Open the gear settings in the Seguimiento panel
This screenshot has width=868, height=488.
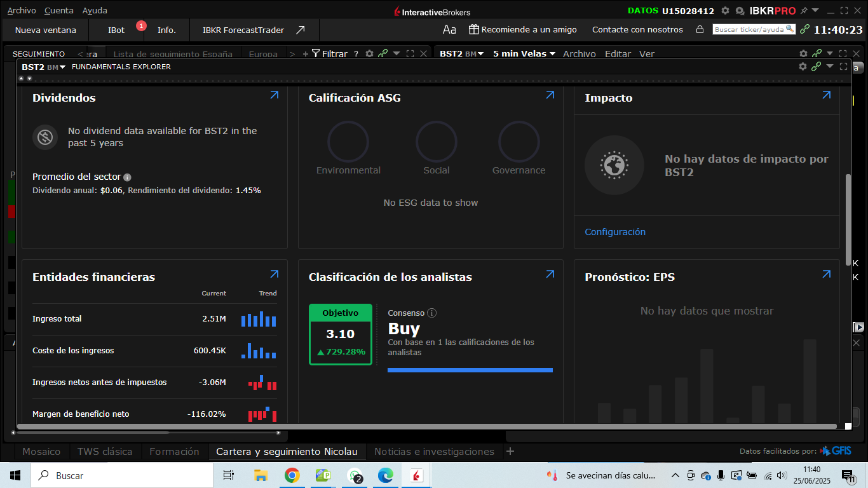point(369,54)
